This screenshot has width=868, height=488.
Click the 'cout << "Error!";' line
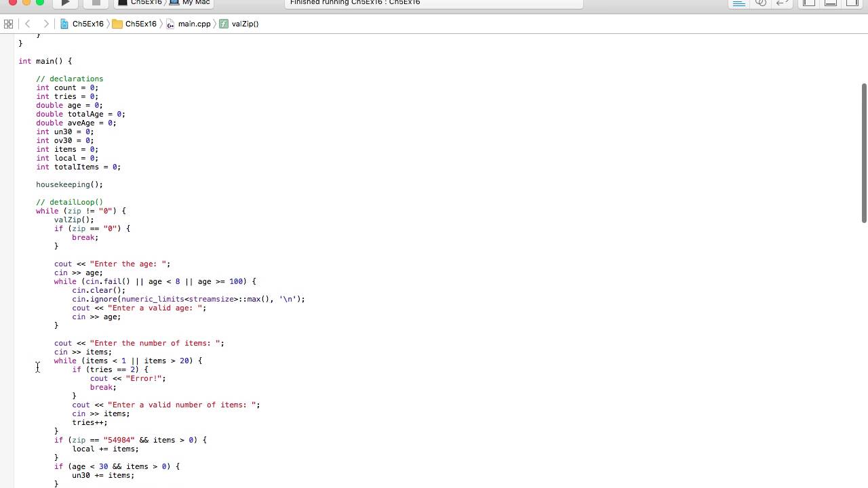(x=128, y=378)
